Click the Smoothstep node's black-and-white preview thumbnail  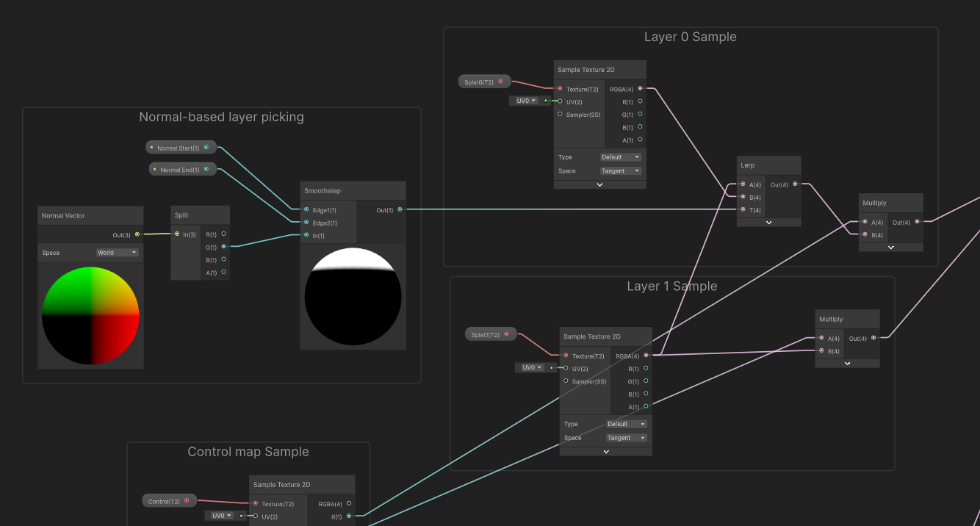[353, 297]
